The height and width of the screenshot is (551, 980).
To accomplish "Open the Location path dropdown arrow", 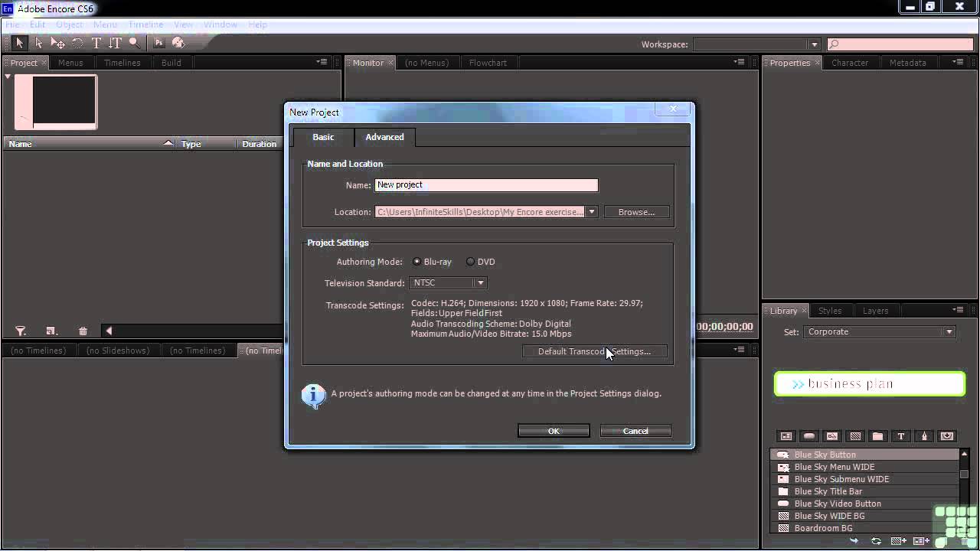I will coord(591,212).
